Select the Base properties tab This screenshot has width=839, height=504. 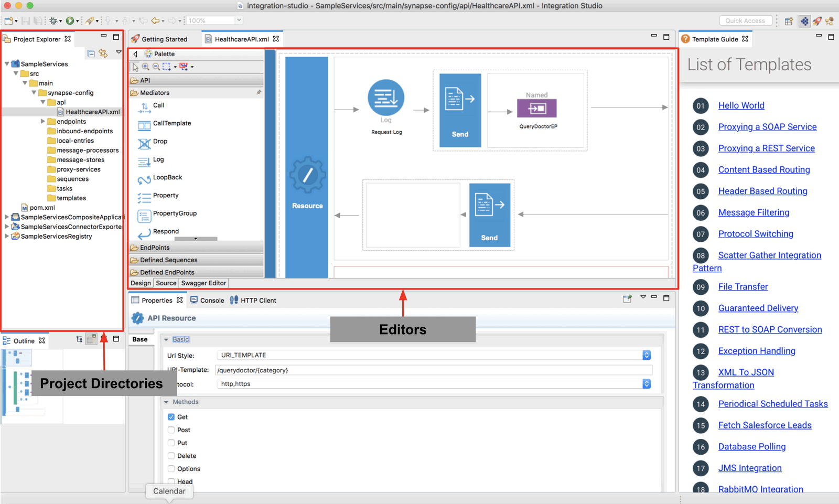(140, 340)
